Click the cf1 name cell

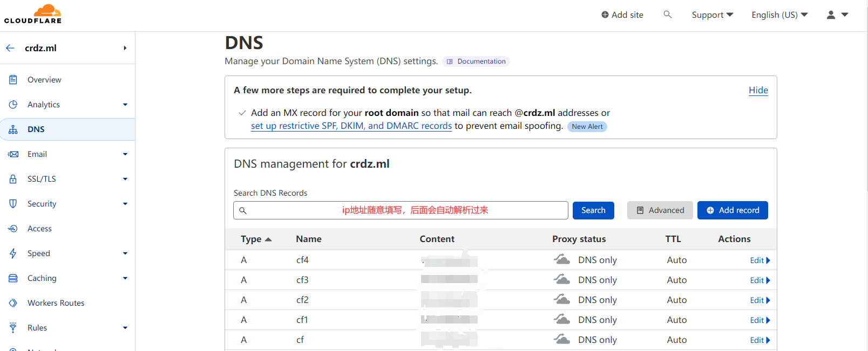pyautogui.click(x=302, y=320)
